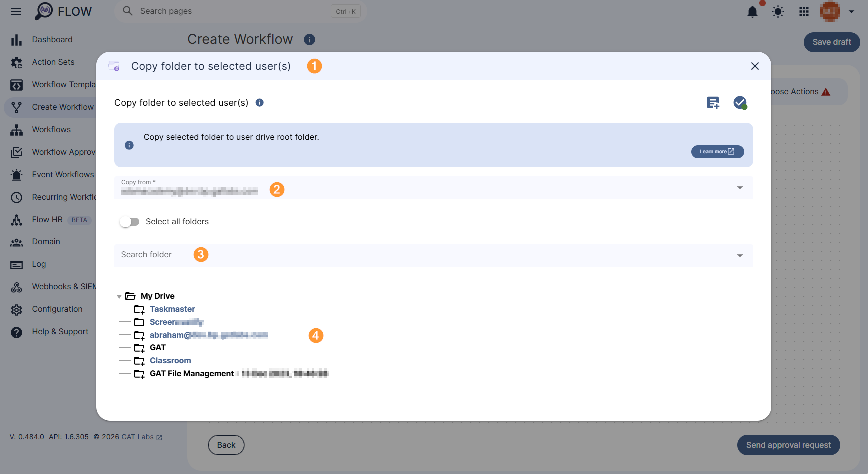Click the Recurring Workflows clock icon
The width and height of the screenshot is (868, 474).
click(17, 197)
